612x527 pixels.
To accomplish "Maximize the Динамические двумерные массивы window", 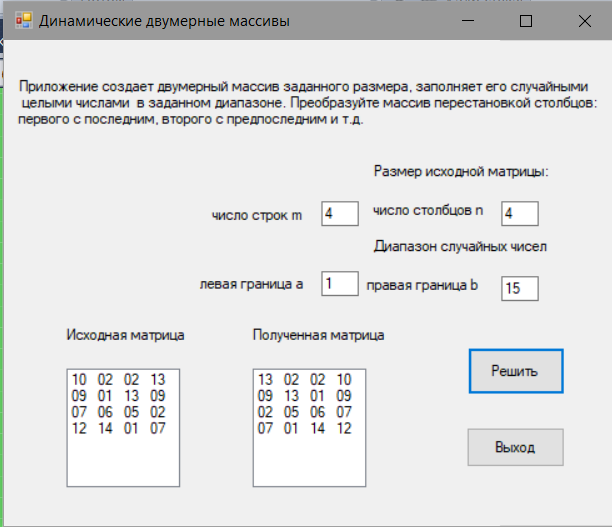I will [526, 21].
